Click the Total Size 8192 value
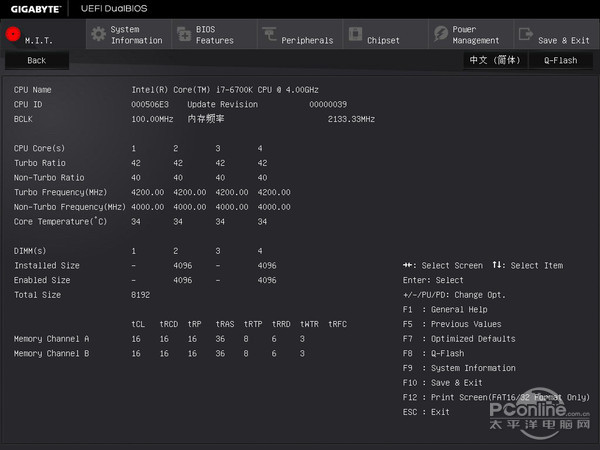 [x=141, y=295]
